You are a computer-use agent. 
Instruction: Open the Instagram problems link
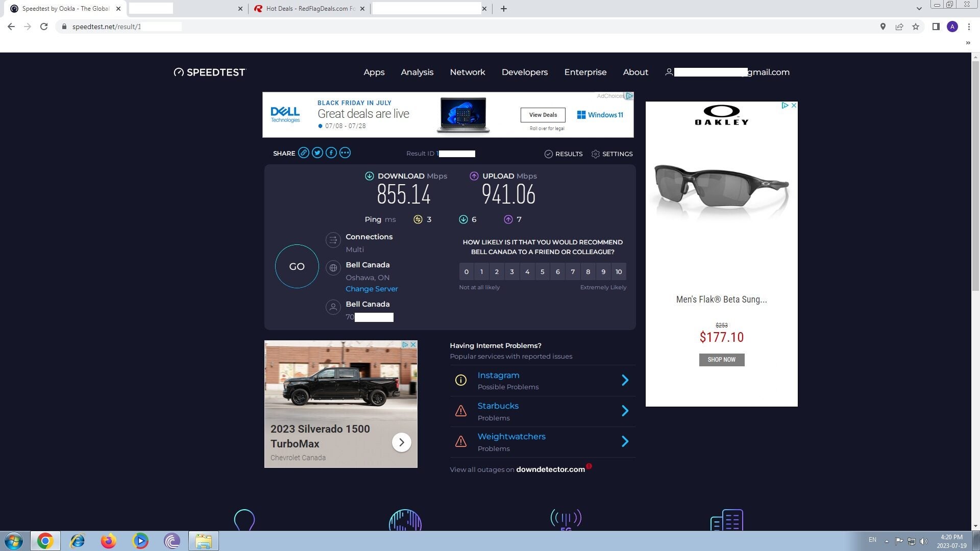click(498, 375)
